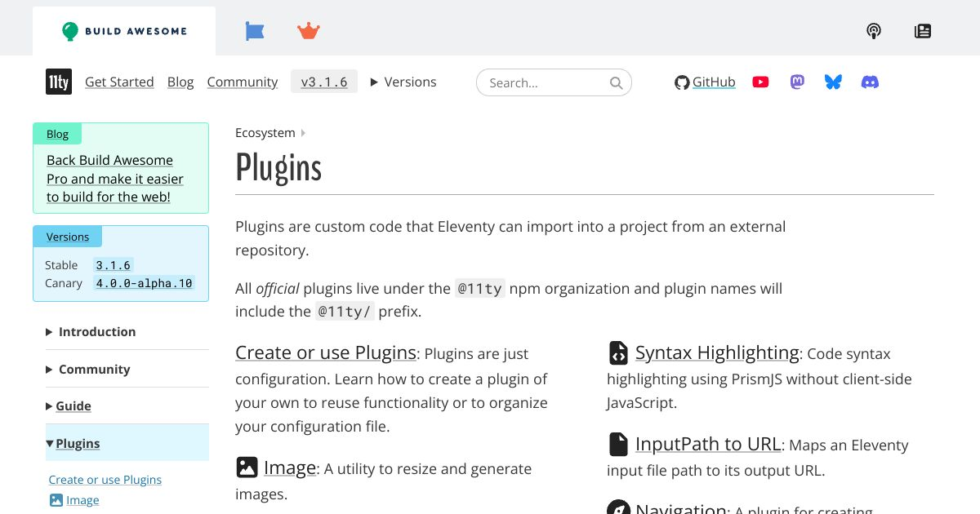
Task: Open the Build Awesome tab
Action: click(124, 31)
